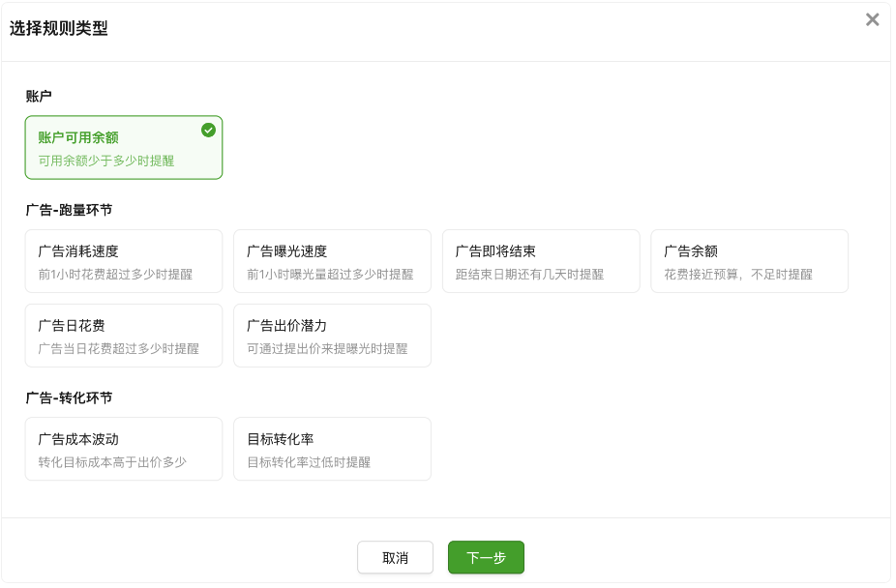896x588 pixels.
Task: Select the 广告日花费 rule card
Action: point(124,335)
